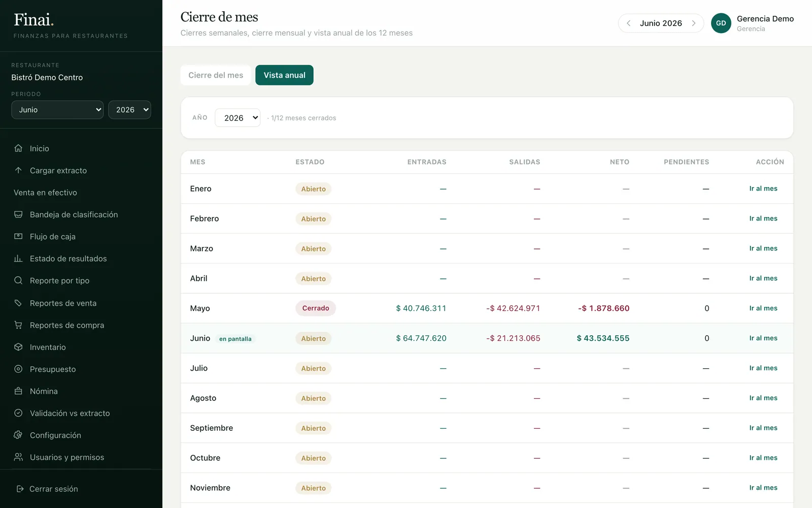Click the Abierto badge in Febrero row
Viewport: 812px width, 508px height.
coord(314,219)
